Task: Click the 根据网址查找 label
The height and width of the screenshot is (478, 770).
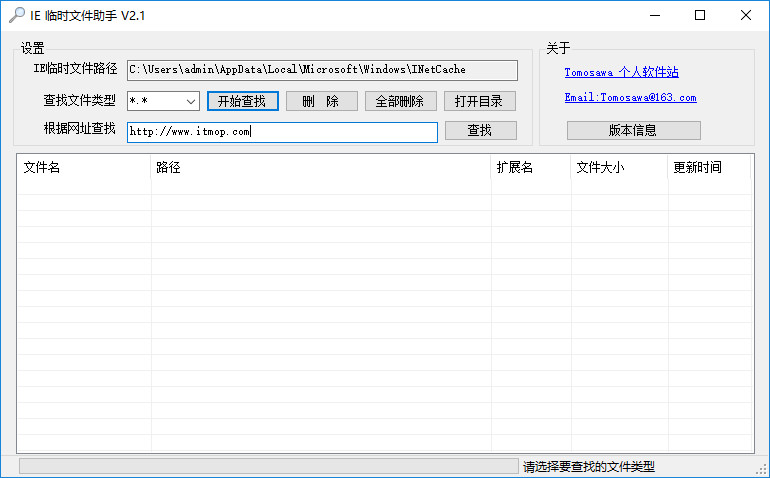Action: coord(80,129)
